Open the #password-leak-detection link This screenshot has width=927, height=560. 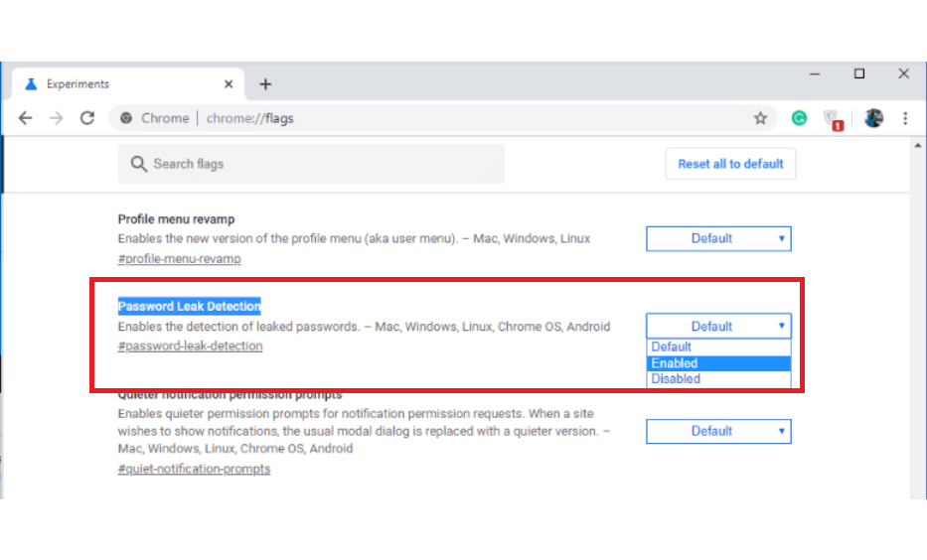point(190,347)
